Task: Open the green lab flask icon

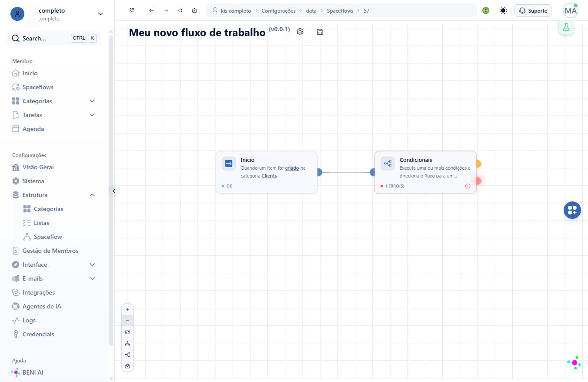Action: 566,27
